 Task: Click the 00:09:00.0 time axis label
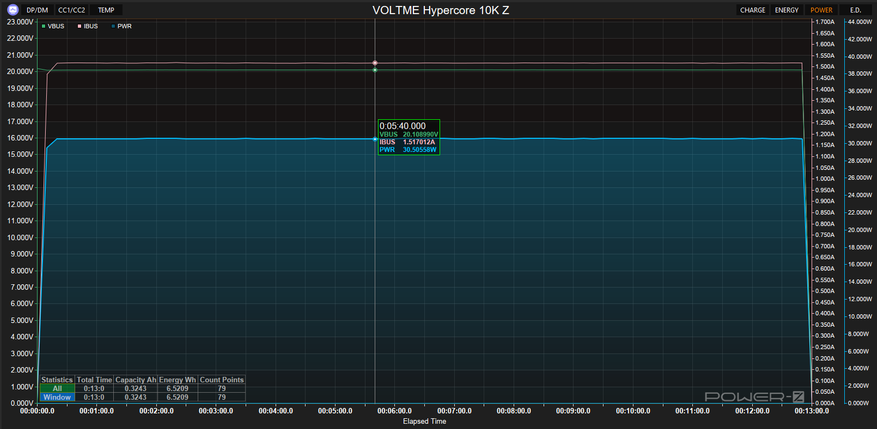pyautogui.click(x=573, y=411)
